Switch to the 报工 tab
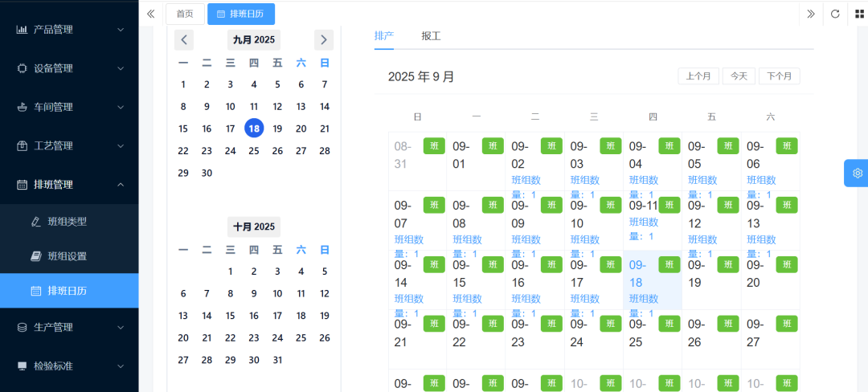This screenshot has width=868, height=392. 431,36
